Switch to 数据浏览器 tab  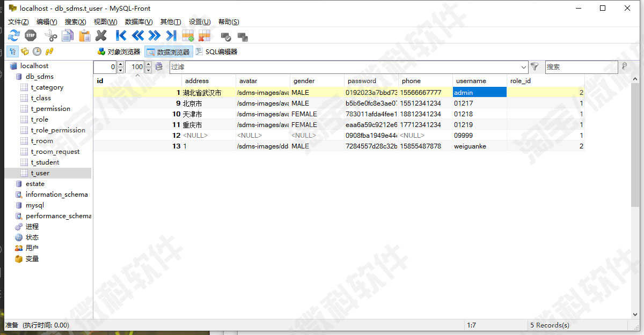point(169,51)
